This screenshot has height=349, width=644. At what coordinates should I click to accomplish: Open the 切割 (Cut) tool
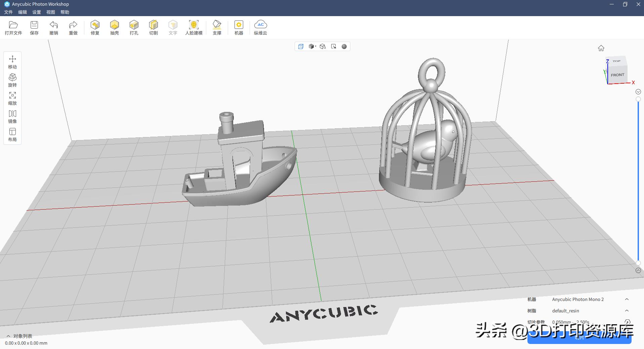click(154, 28)
